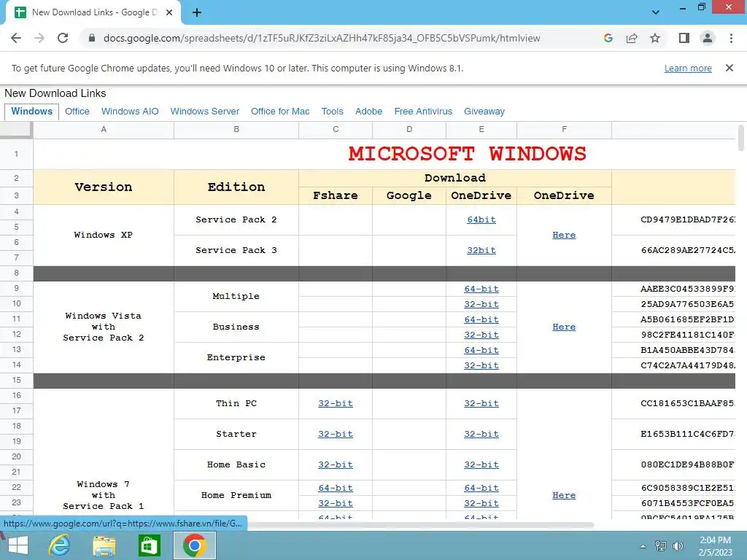Image resolution: width=747 pixels, height=560 pixels.
Task: Open Windows Store from taskbar
Action: pyautogui.click(x=149, y=545)
